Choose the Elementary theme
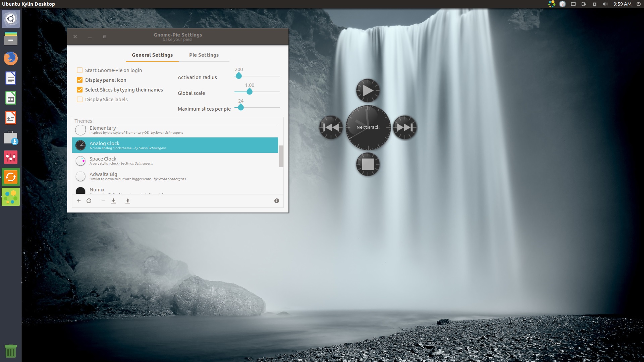This screenshot has width=644, height=362. (x=134, y=130)
